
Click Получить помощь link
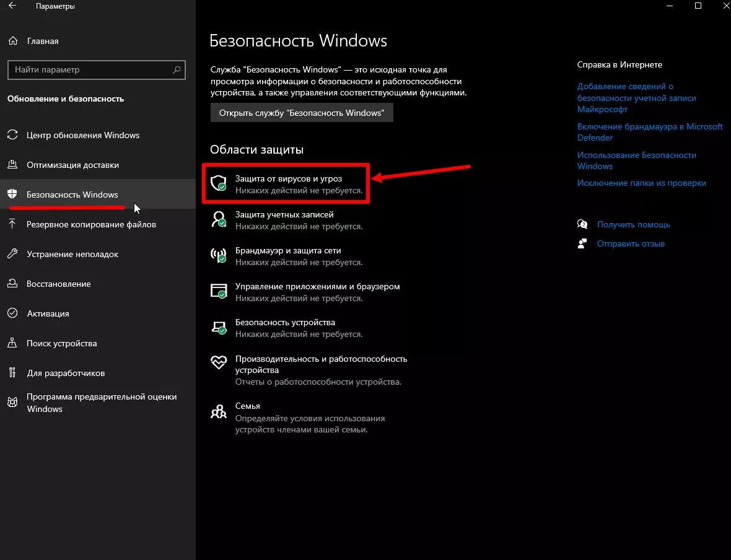[633, 224]
